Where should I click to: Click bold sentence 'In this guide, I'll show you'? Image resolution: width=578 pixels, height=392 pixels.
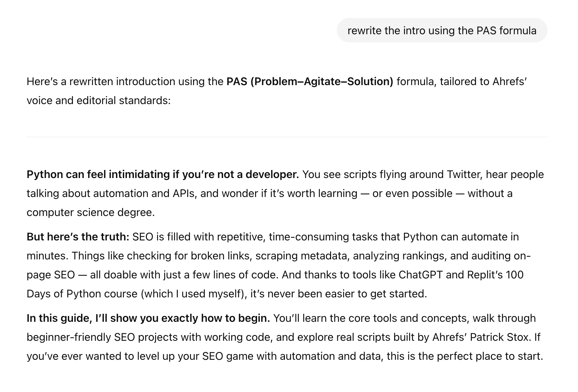[x=148, y=318]
